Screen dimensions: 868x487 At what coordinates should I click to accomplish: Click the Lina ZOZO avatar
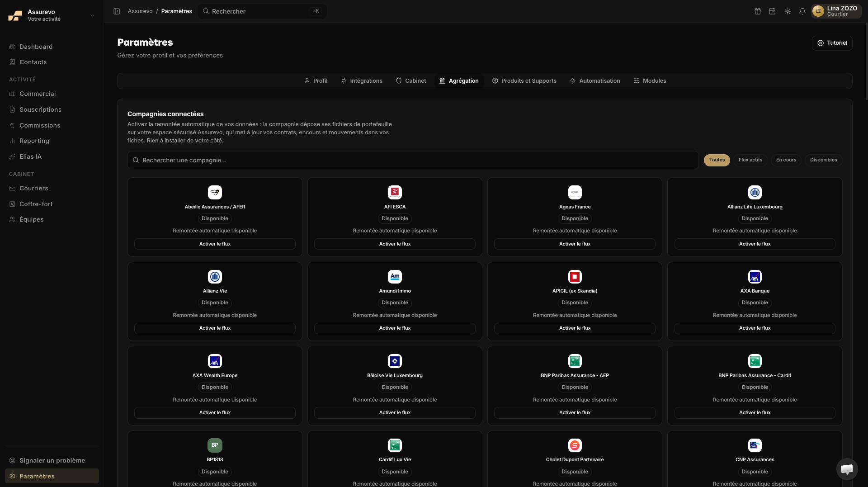(x=818, y=11)
